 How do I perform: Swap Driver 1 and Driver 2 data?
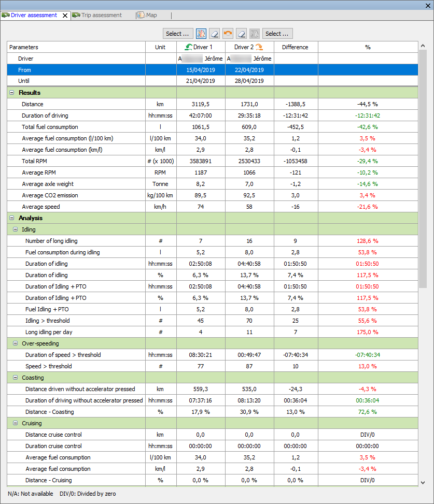pyautogui.click(x=228, y=34)
